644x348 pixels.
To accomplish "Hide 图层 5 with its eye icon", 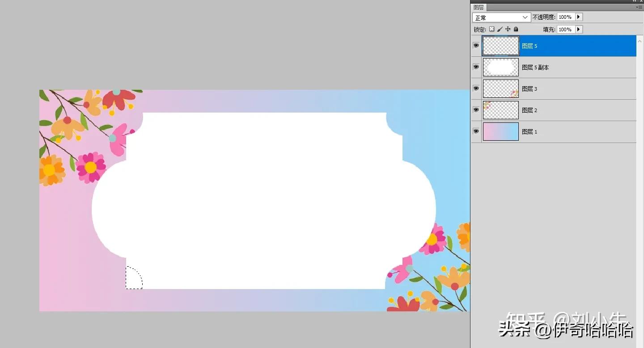I will pyautogui.click(x=476, y=46).
